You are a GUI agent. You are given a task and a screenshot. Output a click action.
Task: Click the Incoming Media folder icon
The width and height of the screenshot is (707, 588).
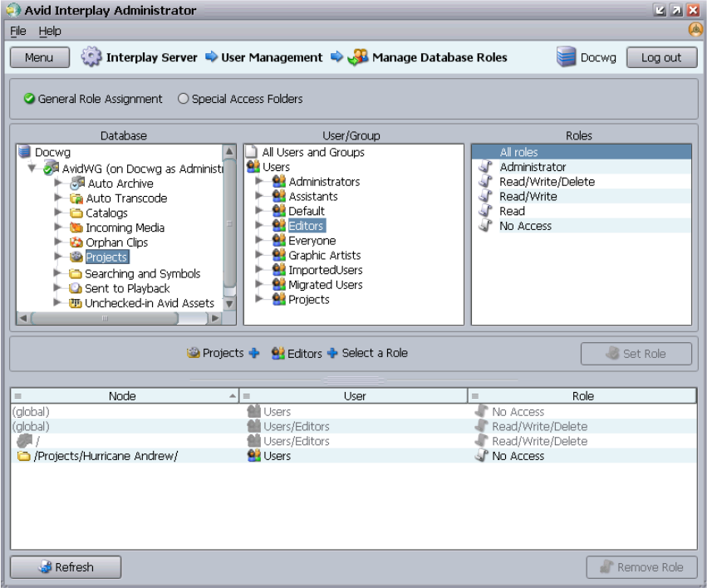(76, 228)
